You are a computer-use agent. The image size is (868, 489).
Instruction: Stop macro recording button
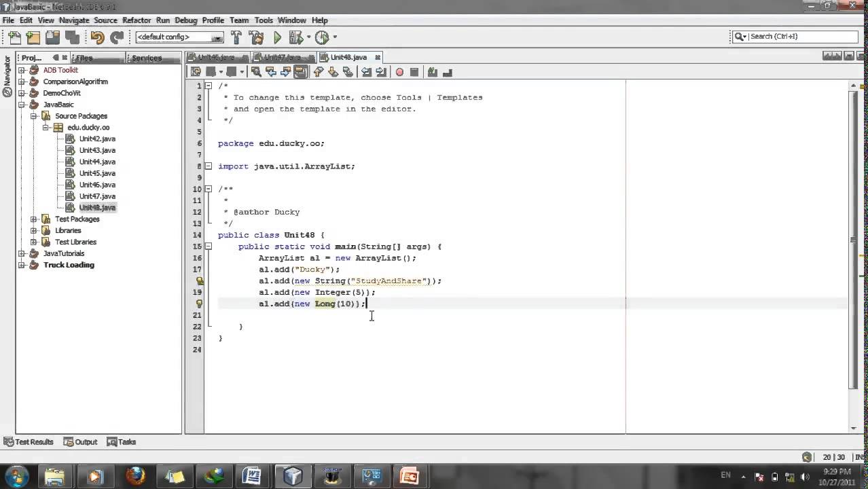click(x=414, y=72)
